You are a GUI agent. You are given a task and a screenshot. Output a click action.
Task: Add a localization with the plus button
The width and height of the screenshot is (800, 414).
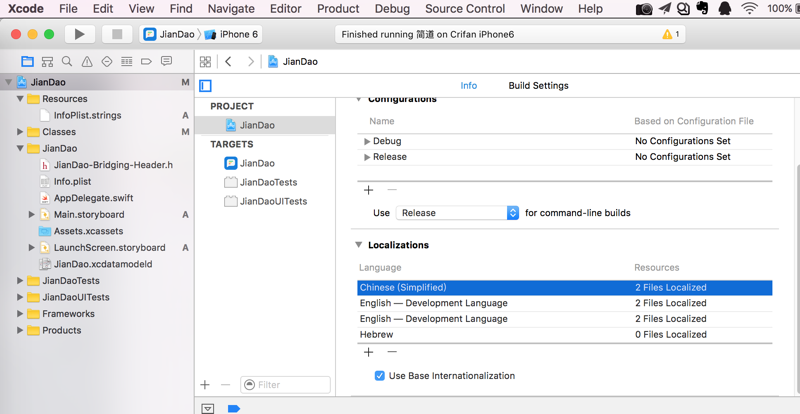pyautogui.click(x=368, y=352)
